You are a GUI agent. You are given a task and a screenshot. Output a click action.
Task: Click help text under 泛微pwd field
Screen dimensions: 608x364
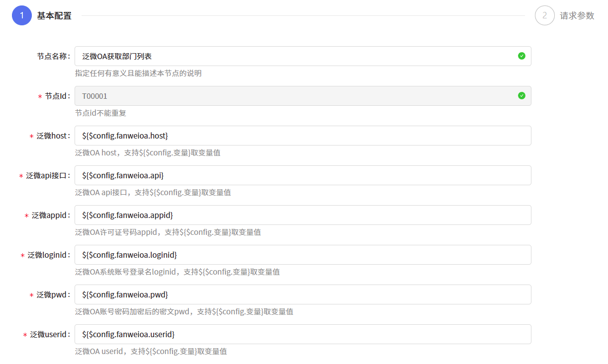pyautogui.click(x=184, y=312)
